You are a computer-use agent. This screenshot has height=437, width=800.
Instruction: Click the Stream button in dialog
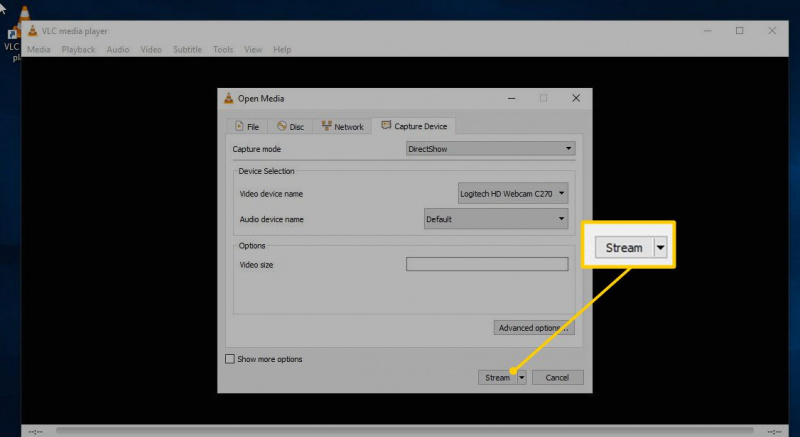(x=497, y=378)
